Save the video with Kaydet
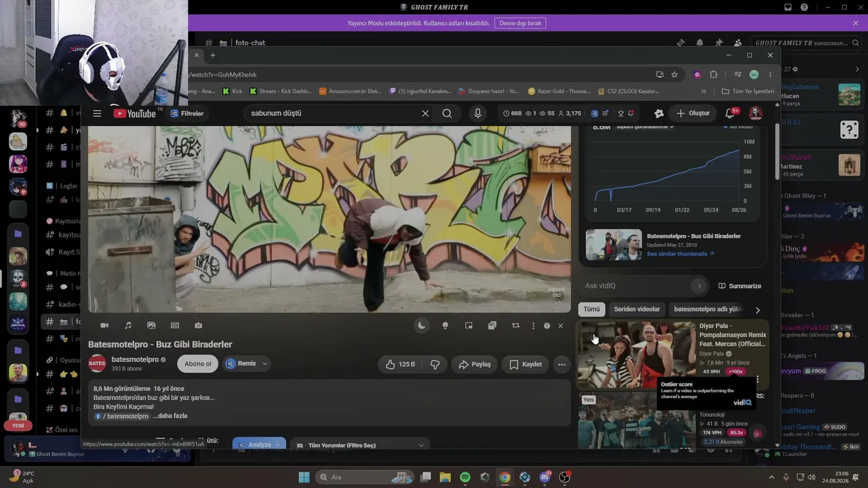 pos(526,364)
